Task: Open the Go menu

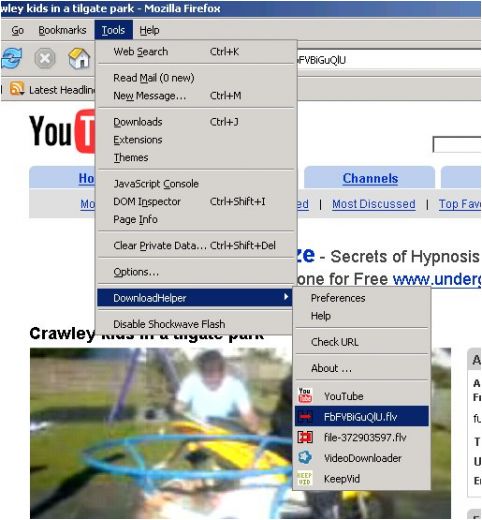Action: tap(18, 30)
